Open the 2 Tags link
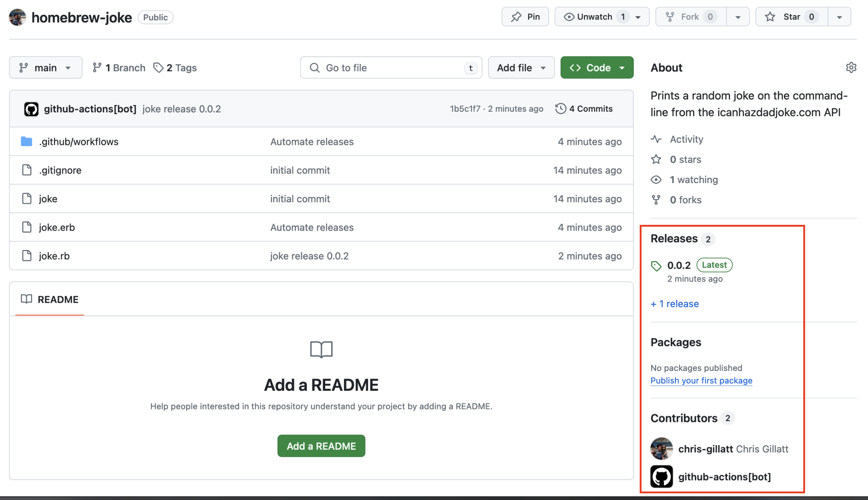Viewport: 868px width, 500px height. 175,68
